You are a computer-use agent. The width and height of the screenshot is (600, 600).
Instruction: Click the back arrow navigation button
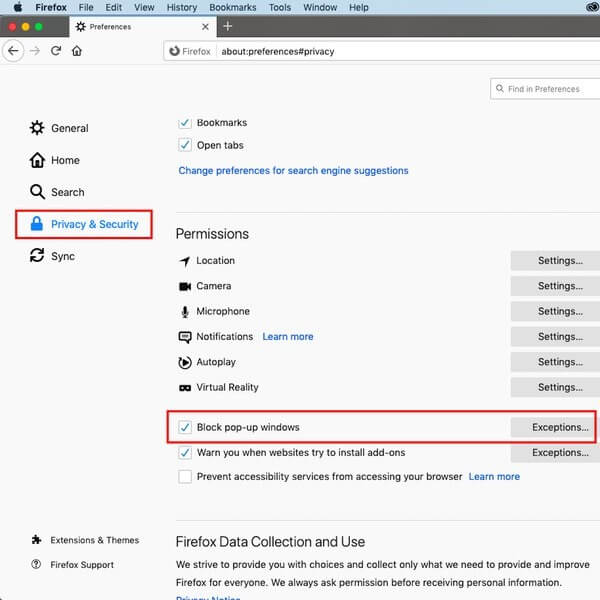13,51
